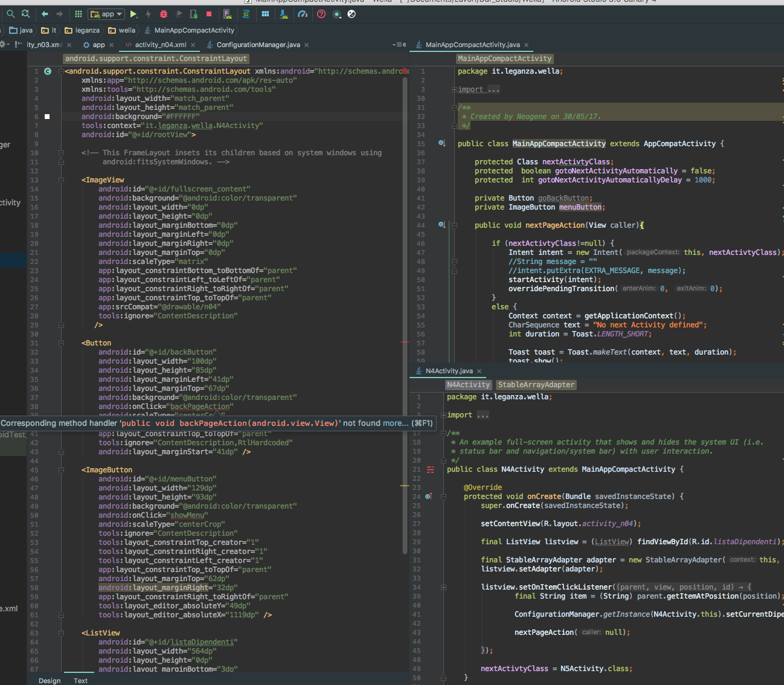Close the activity_n04.xml tab
The image size is (784, 685).
[x=193, y=45]
